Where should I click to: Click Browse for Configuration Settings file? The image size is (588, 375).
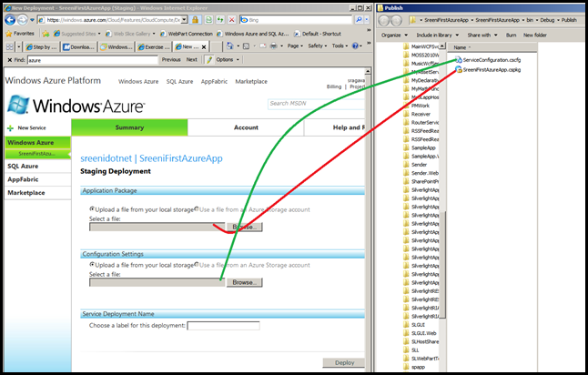[245, 282]
